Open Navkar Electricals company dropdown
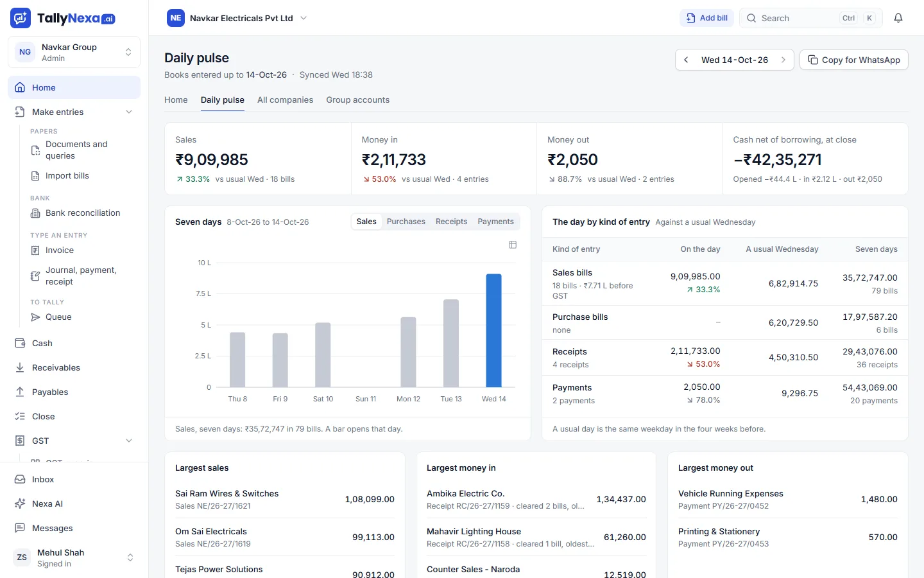Image resolution: width=924 pixels, height=578 pixels. (238, 18)
